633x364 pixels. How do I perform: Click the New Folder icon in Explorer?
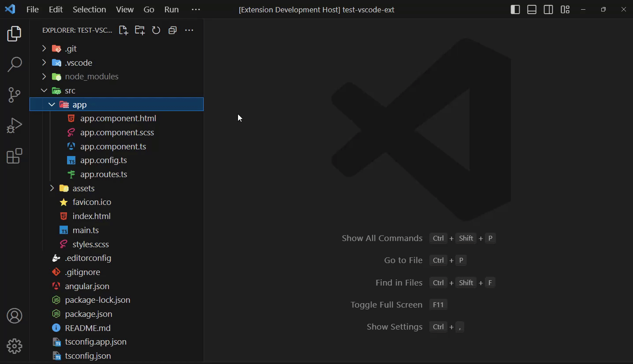[140, 30]
